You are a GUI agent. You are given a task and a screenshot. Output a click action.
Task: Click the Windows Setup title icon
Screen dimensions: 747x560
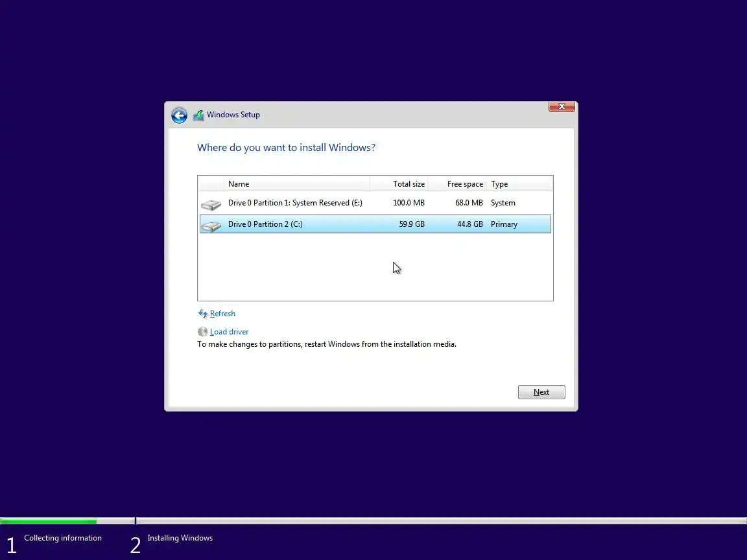pos(198,115)
